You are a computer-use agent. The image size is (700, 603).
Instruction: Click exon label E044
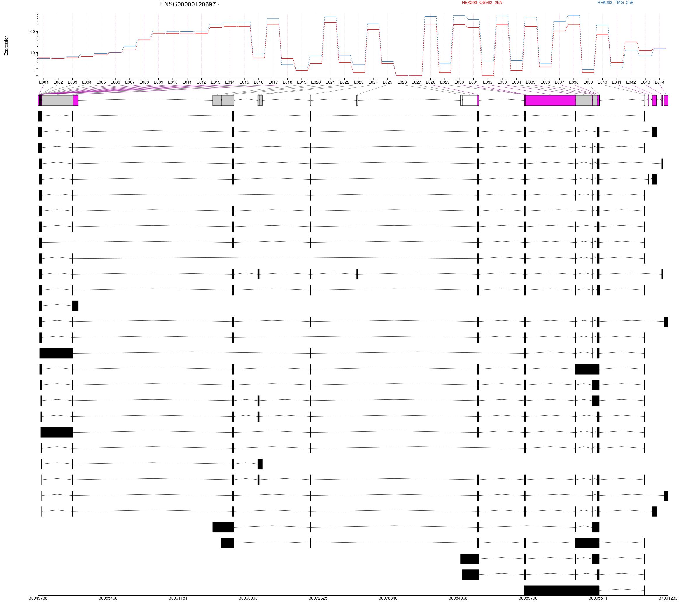[659, 82]
